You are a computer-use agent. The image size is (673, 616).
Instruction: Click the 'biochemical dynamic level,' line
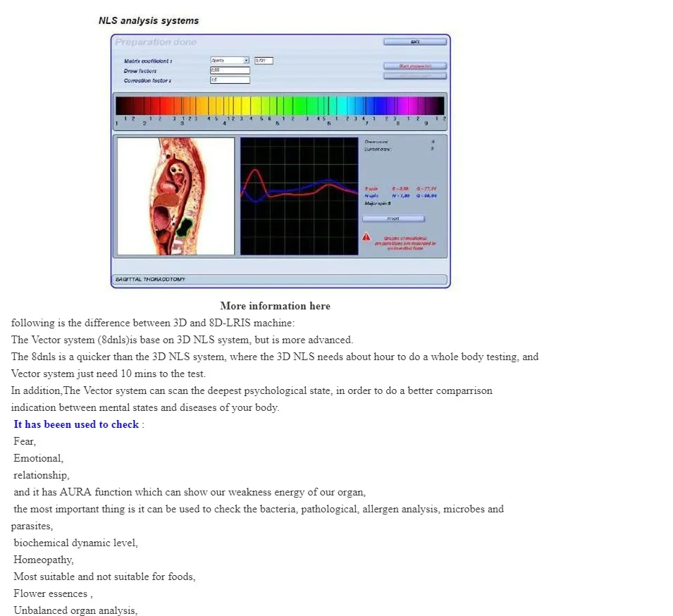click(x=75, y=543)
